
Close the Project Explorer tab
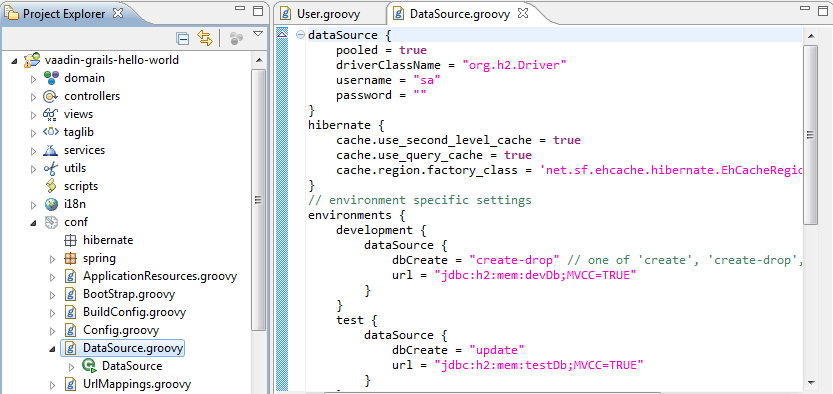117,13
